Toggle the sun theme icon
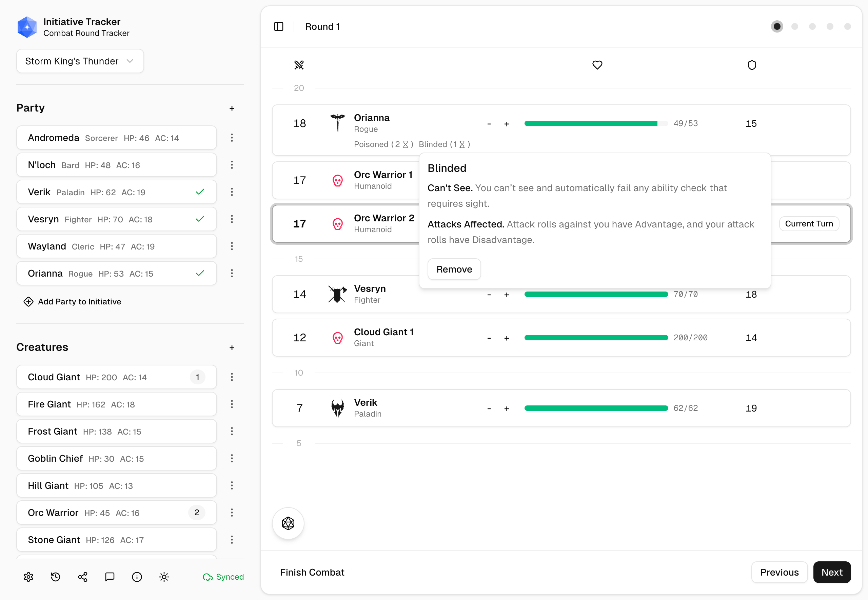 [164, 577]
